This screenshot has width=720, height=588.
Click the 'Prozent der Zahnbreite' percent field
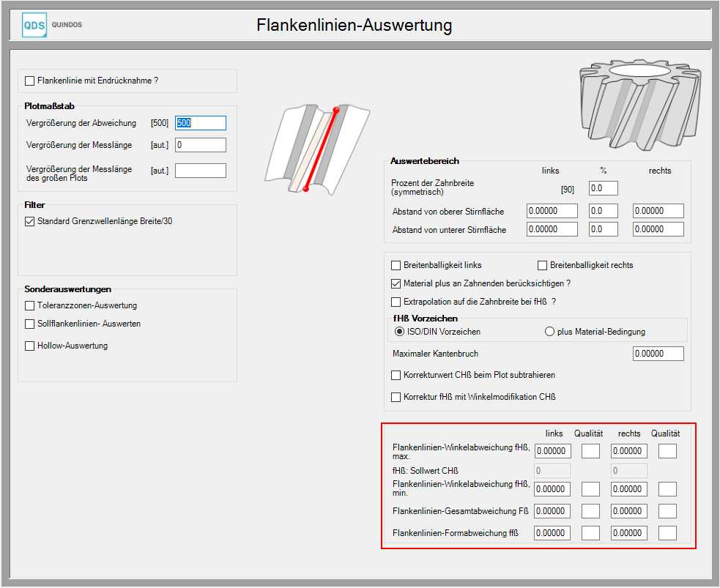(x=604, y=188)
